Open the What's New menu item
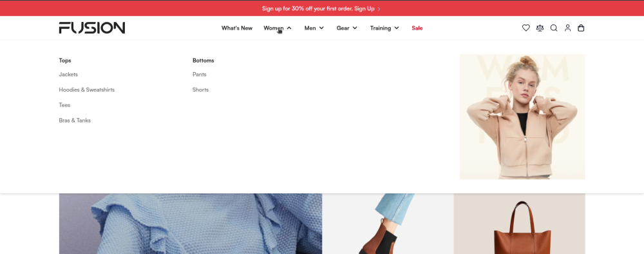 coord(237,28)
